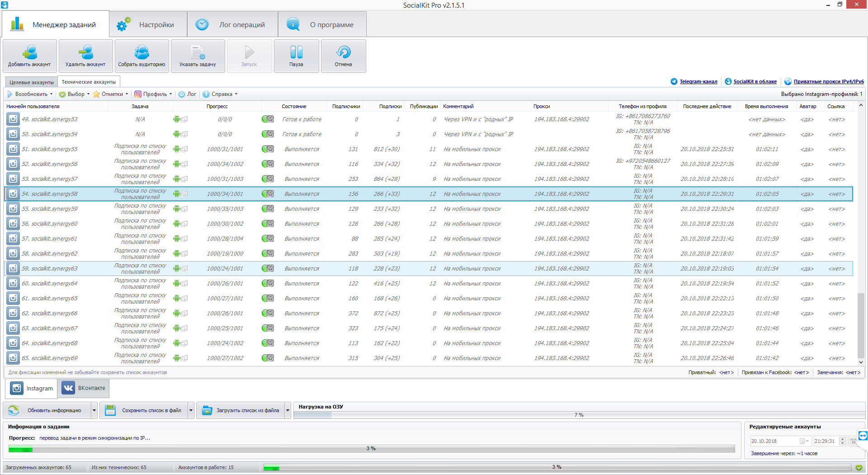Expand the Update information dropdown arrow
Viewport: 868px width, 475px height.
[x=94, y=410]
